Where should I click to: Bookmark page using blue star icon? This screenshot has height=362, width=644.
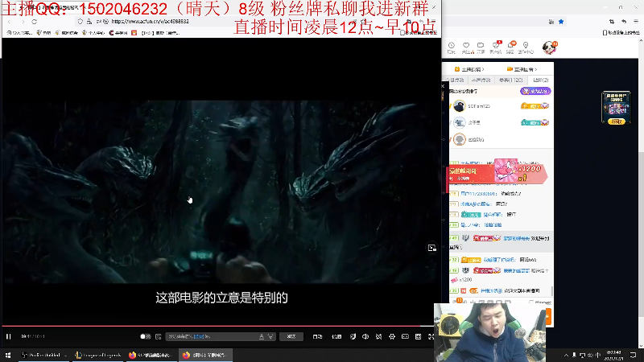(x=561, y=22)
